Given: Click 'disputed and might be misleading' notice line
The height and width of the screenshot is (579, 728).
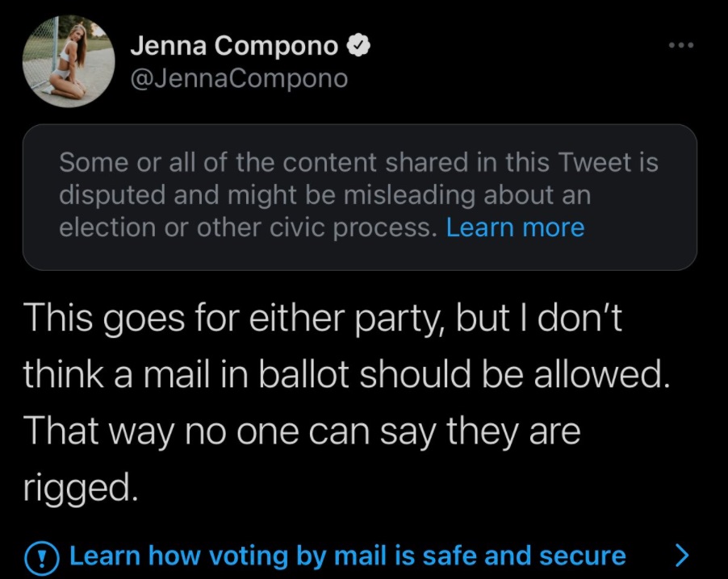Looking at the screenshot, I should (325, 195).
